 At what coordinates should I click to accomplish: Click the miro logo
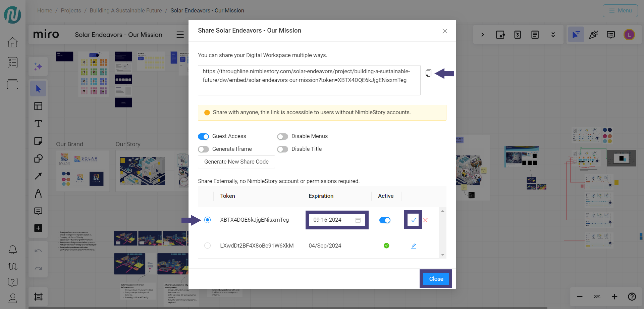(x=46, y=34)
